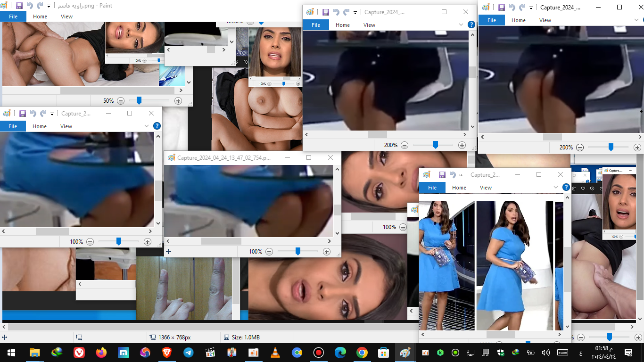The width and height of the screenshot is (644, 362).
Task: Click Home tab in the blue dress photos window
Action: (x=459, y=188)
